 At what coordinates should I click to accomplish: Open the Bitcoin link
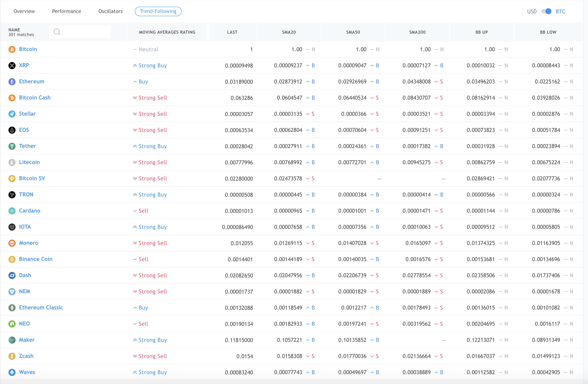coord(28,49)
